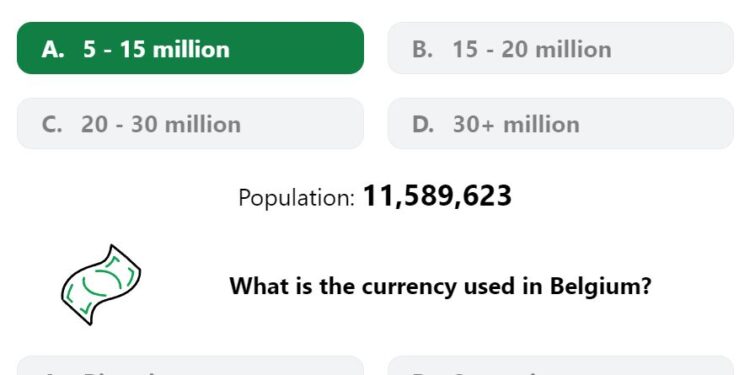
Task: Click the Belgium currency question text
Action: [x=440, y=287]
